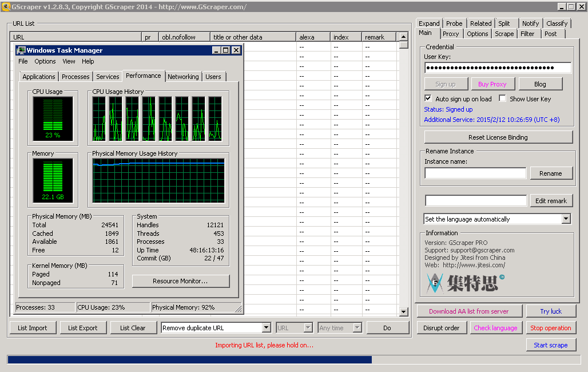This screenshot has width=588, height=372.
Task: Click the Instance name input field
Action: pos(475,173)
